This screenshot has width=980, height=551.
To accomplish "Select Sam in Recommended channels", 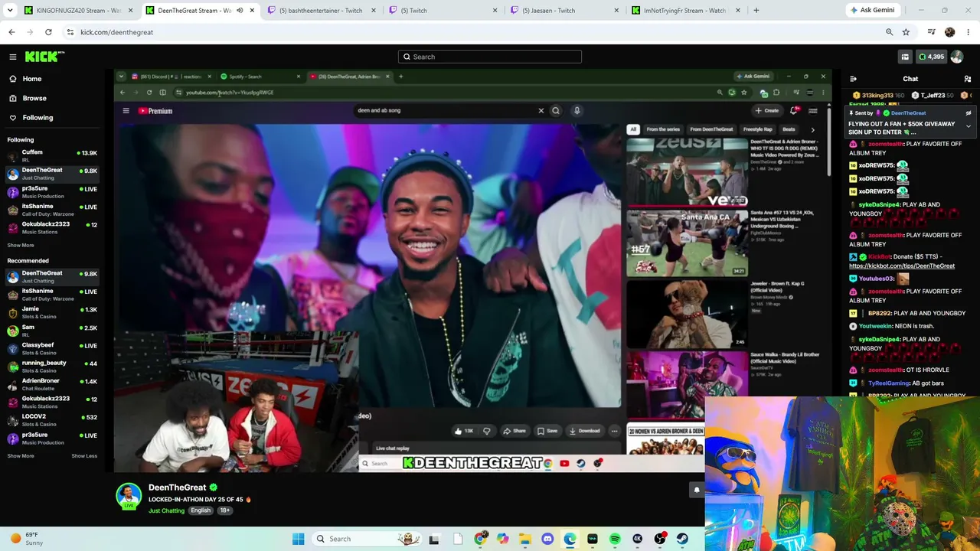I will tap(52, 331).
